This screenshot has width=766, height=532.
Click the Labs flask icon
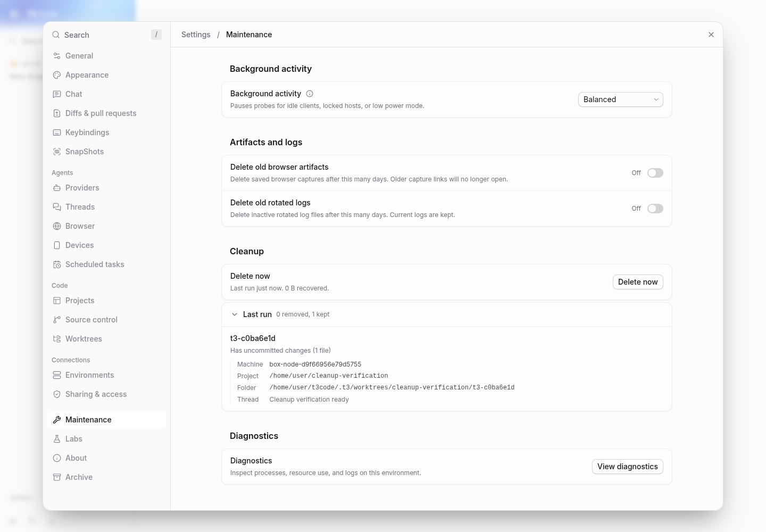click(x=57, y=439)
